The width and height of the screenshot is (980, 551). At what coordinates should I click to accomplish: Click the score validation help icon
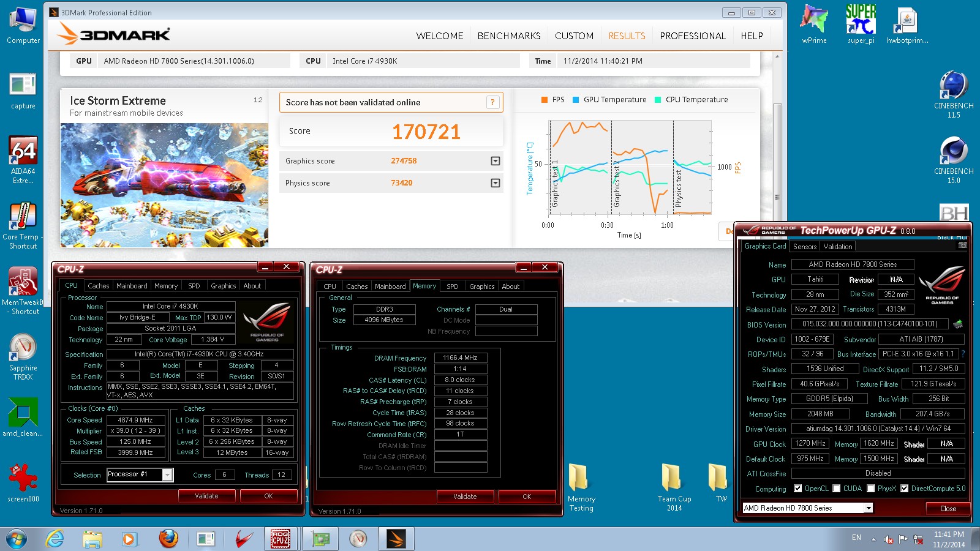click(x=492, y=102)
